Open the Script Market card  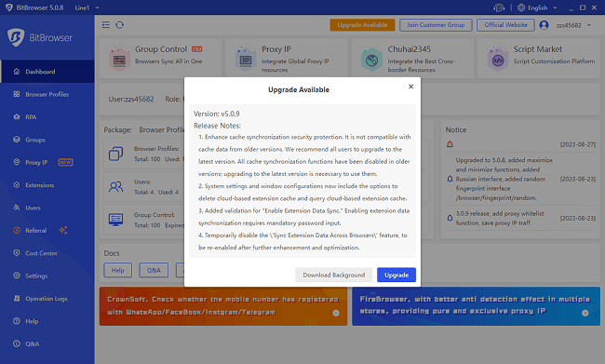pos(539,59)
